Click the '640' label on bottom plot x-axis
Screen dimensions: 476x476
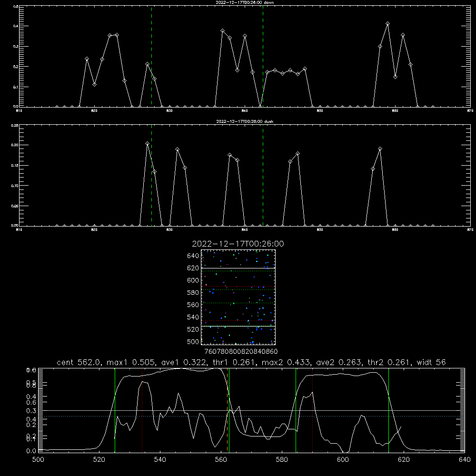(465, 460)
